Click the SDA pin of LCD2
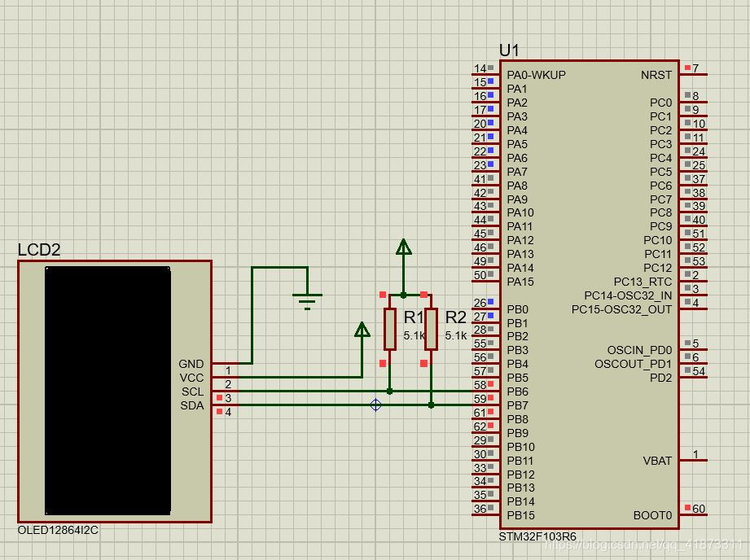750x560 pixels. pos(191,405)
